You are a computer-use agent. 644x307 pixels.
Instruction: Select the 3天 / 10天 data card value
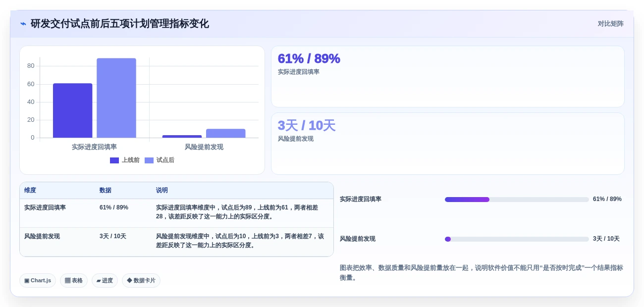point(307,125)
